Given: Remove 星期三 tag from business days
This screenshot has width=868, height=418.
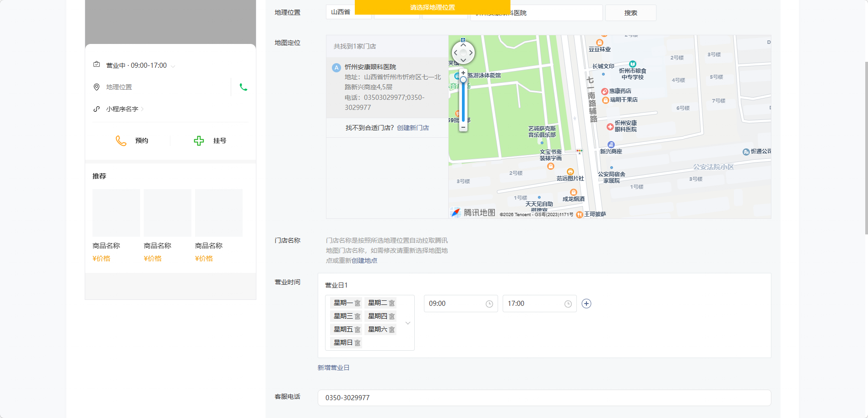Looking at the screenshot, I should 358,316.
